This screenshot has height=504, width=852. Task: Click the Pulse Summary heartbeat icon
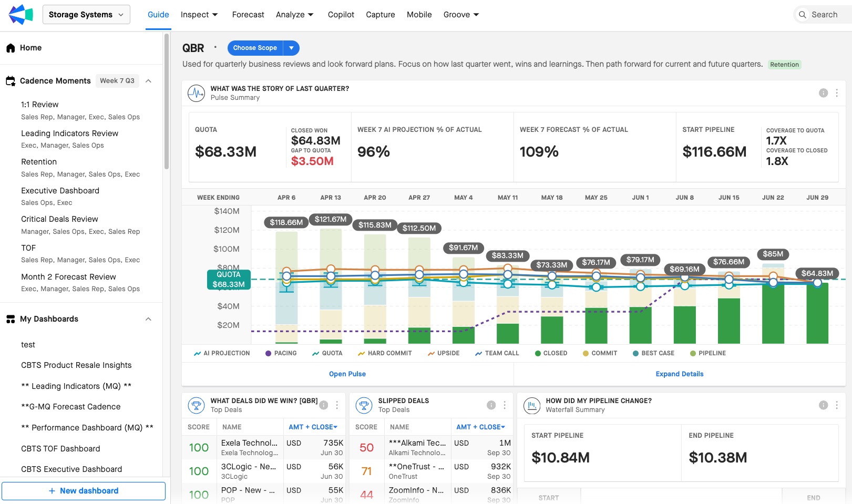point(197,93)
